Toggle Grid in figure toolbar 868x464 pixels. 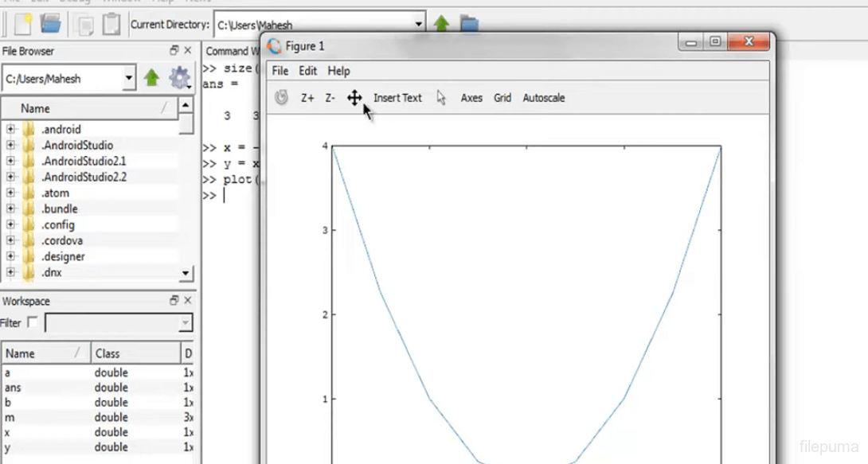(502, 98)
